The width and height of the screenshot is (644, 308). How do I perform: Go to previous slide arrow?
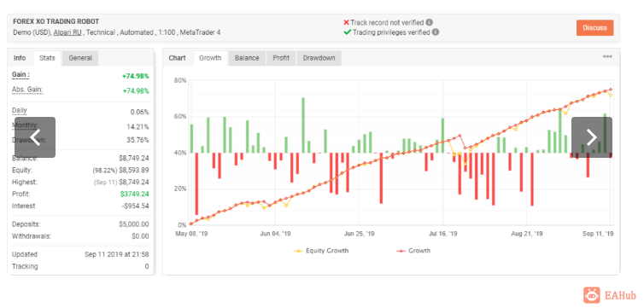coord(35,137)
